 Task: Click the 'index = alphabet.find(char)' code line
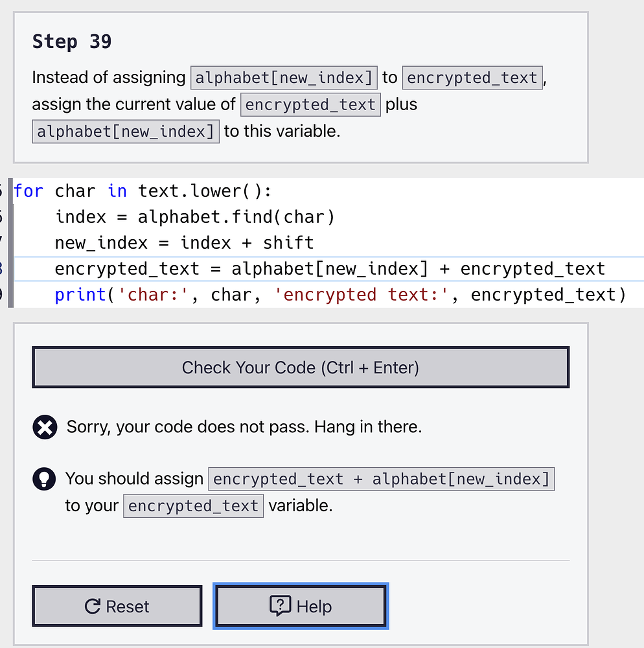tap(194, 216)
